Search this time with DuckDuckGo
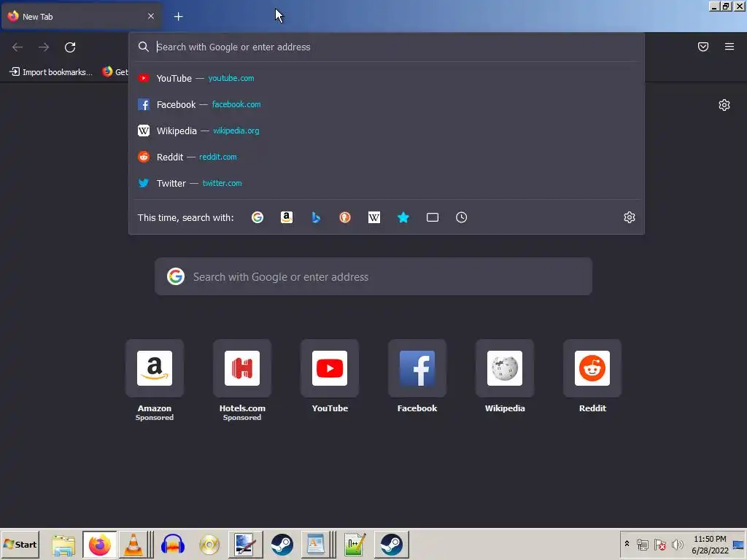 tap(345, 217)
